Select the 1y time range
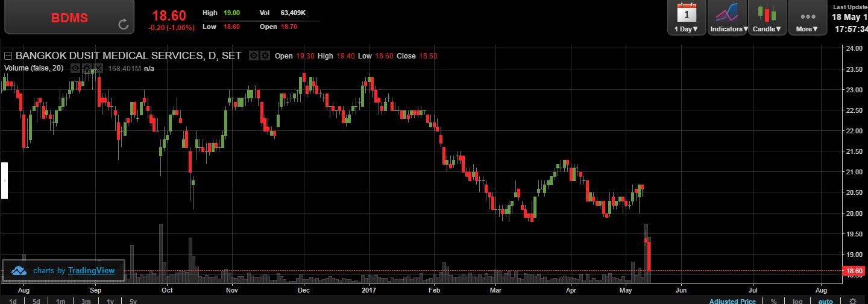Screen dimensions: 868x304 point(110,301)
